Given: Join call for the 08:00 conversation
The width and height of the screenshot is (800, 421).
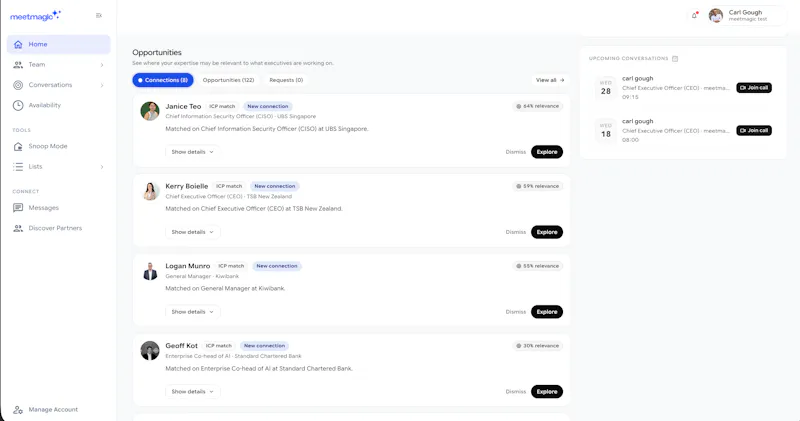Looking at the screenshot, I should 754,131.
